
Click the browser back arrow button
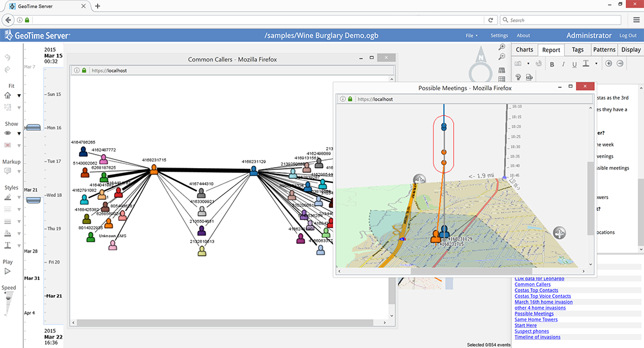8,20
